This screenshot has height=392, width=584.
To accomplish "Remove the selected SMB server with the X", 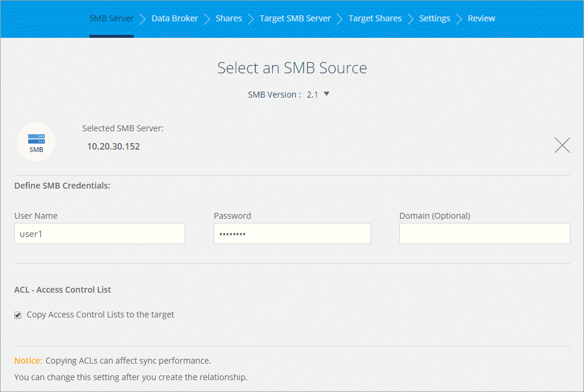I will (x=562, y=145).
